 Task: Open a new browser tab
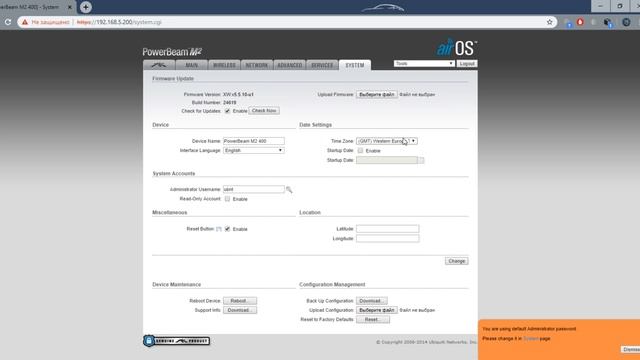[x=85, y=7]
